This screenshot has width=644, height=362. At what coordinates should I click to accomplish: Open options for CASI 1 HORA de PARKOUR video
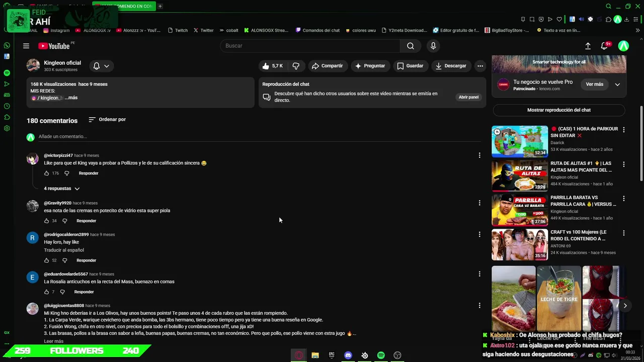pos(624,130)
